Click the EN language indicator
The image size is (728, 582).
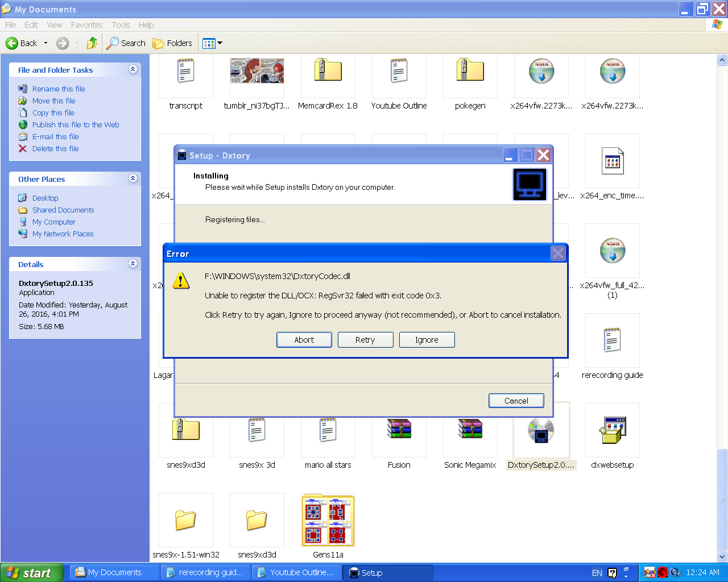coord(597,573)
